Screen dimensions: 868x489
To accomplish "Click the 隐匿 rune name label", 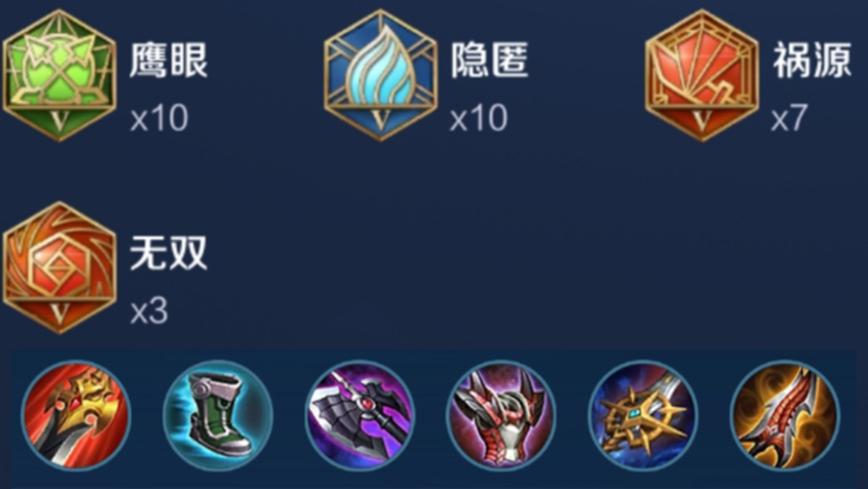I will (490, 60).
